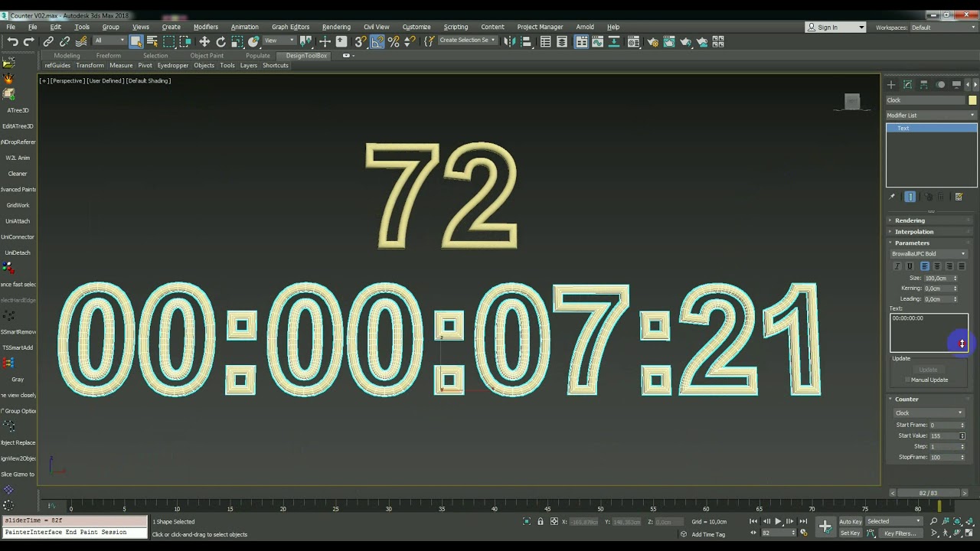
Task: Click the time slider showing 82 / 83
Action: (x=928, y=493)
